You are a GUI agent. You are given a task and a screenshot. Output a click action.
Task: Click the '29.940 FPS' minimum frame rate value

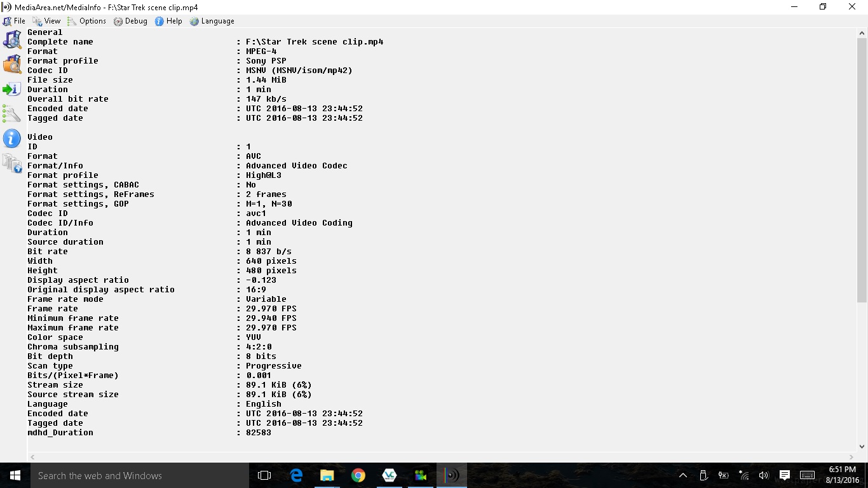[271, 318]
